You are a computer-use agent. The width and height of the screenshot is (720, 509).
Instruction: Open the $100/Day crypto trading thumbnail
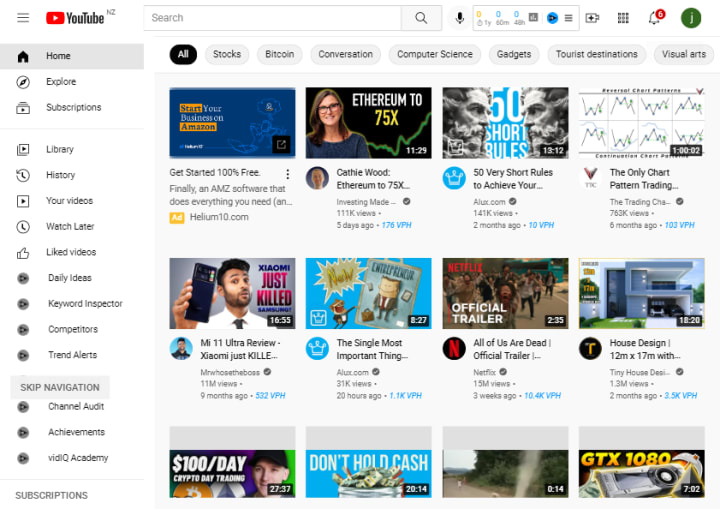pos(232,474)
